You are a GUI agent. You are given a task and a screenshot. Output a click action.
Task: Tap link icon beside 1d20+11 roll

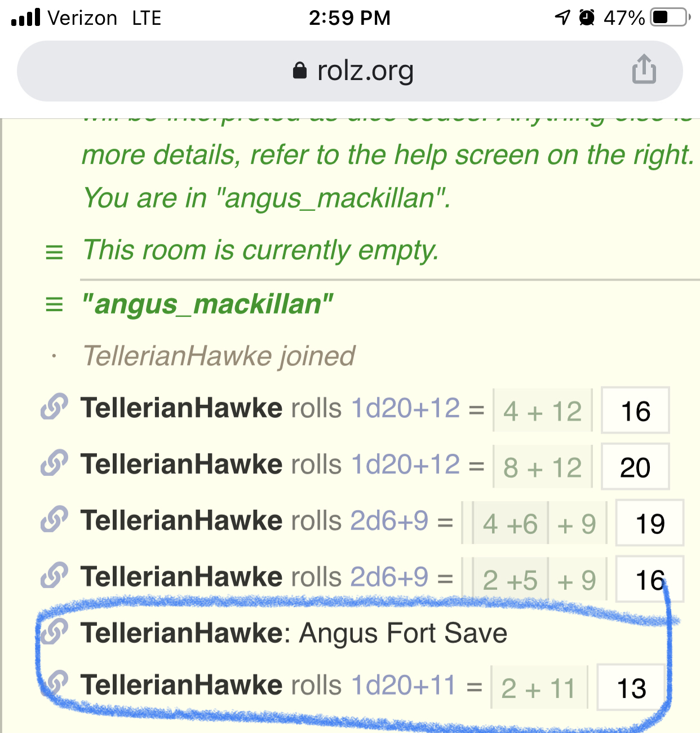pyautogui.click(x=54, y=684)
